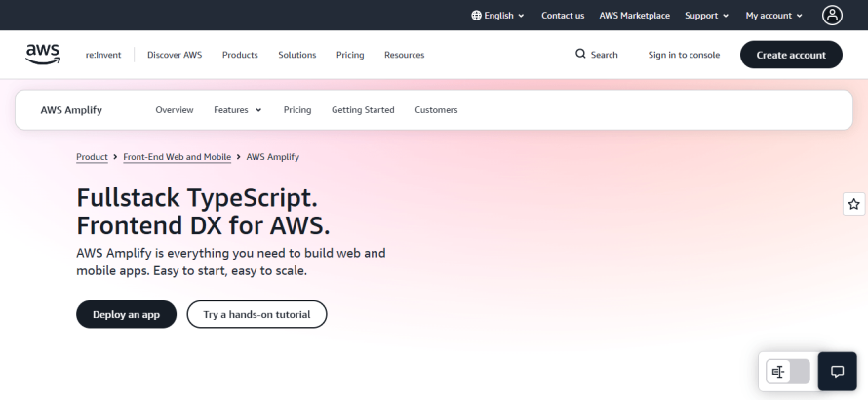The width and height of the screenshot is (868, 400).
Task: Click the Search text field
Action: (x=604, y=55)
